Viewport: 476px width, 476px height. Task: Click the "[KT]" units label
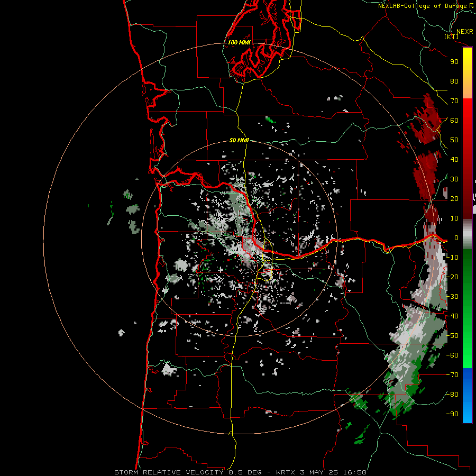pyautogui.click(x=452, y=36)
